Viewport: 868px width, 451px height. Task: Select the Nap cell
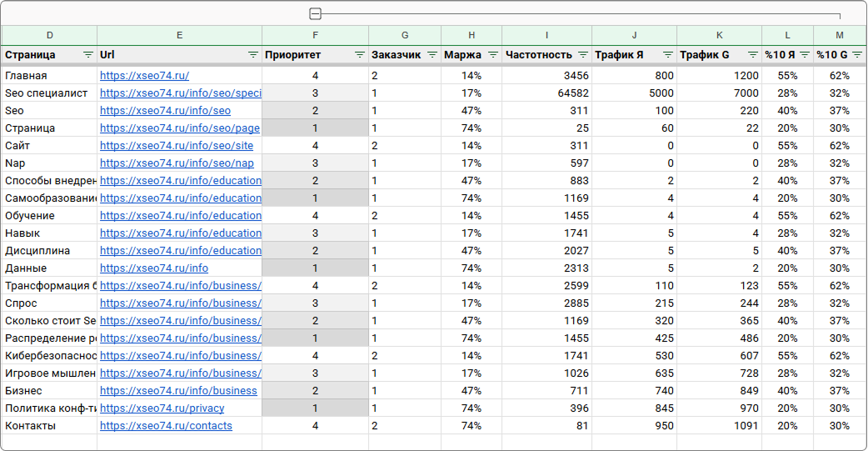coord(50,163)
